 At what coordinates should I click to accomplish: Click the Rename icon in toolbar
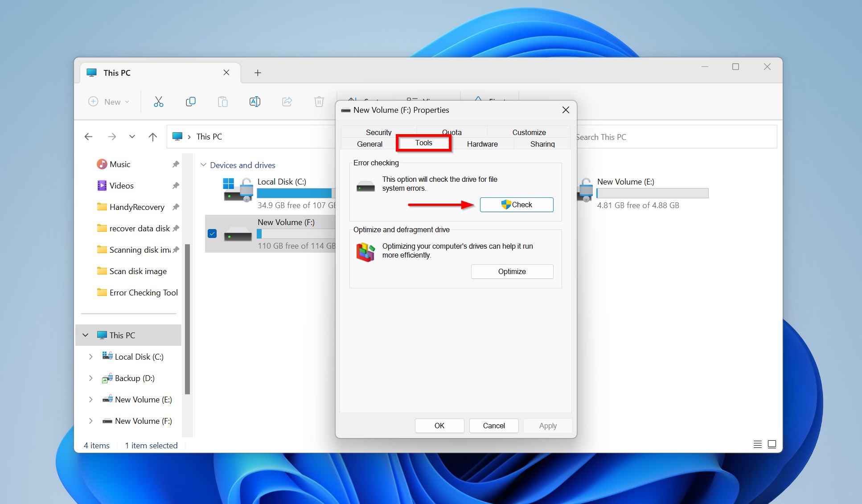click(254, 102)
